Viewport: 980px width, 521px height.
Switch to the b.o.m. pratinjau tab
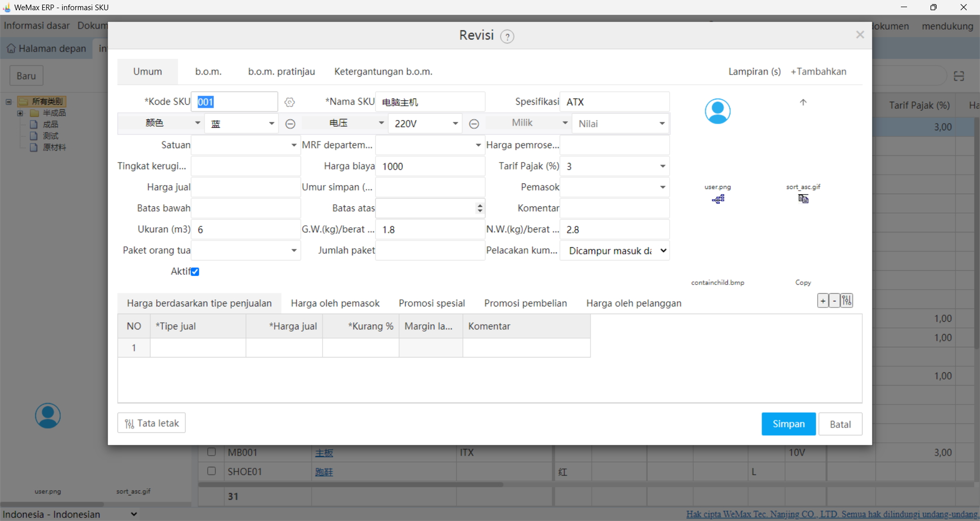(x=281, y=72)
